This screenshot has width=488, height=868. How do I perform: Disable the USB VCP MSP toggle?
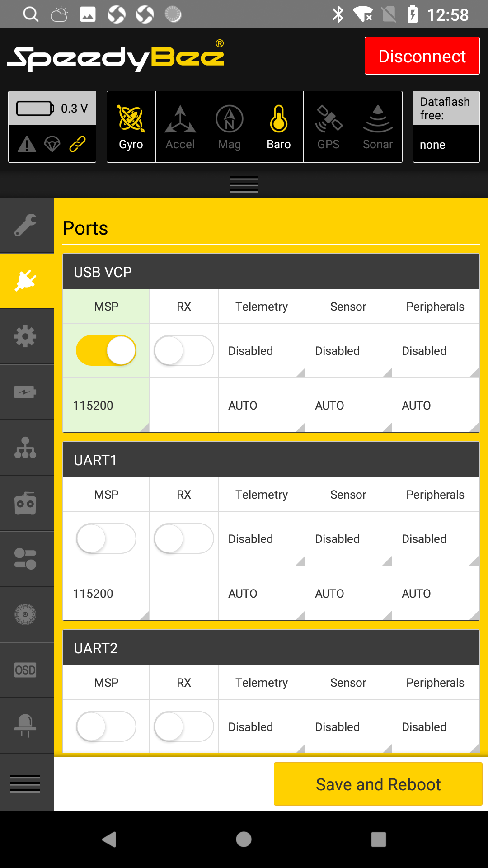[106, 350]
